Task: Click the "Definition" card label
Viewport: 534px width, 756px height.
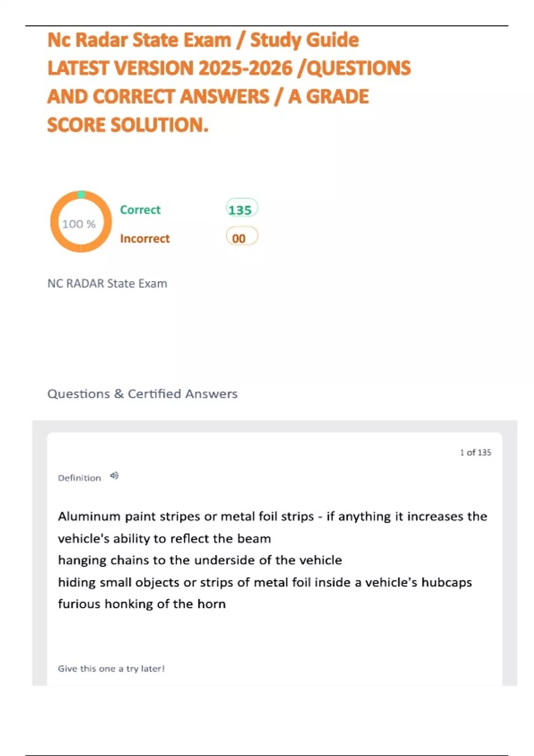Action: click(80, 478)
